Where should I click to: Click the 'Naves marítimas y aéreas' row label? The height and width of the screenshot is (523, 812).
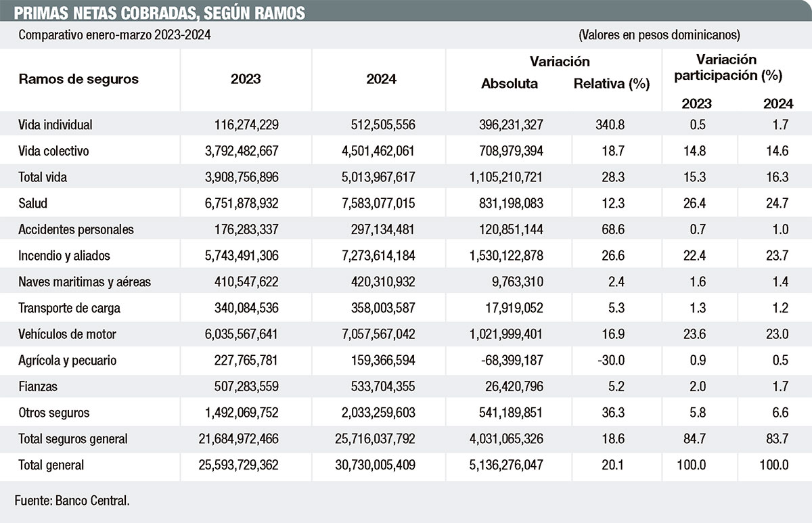85,281
